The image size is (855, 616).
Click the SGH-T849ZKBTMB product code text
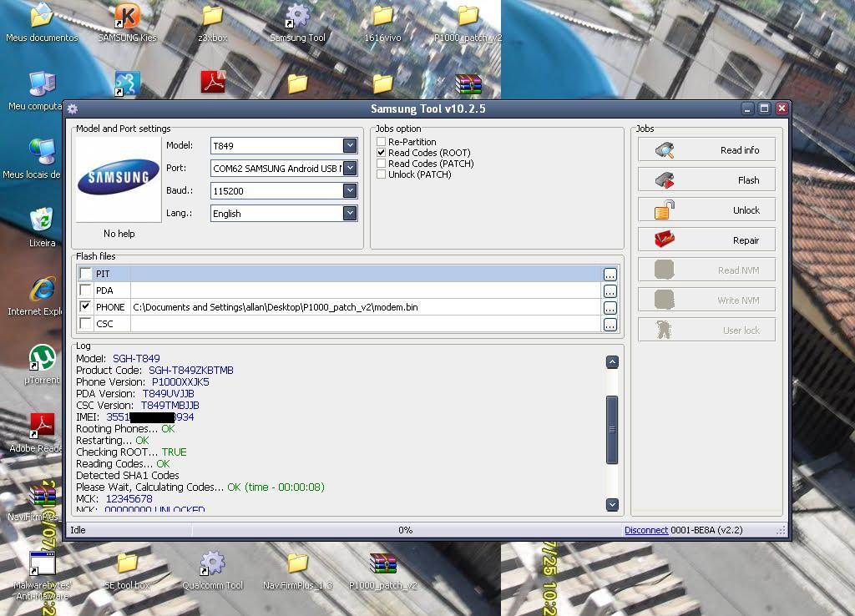pos(191,370)
